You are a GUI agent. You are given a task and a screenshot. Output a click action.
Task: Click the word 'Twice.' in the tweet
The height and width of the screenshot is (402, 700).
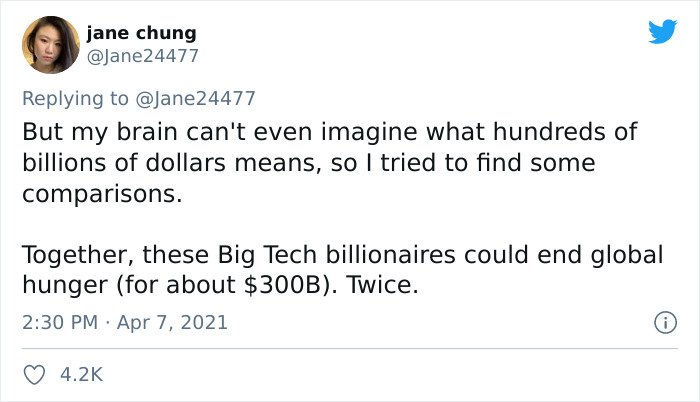point(383,285)
